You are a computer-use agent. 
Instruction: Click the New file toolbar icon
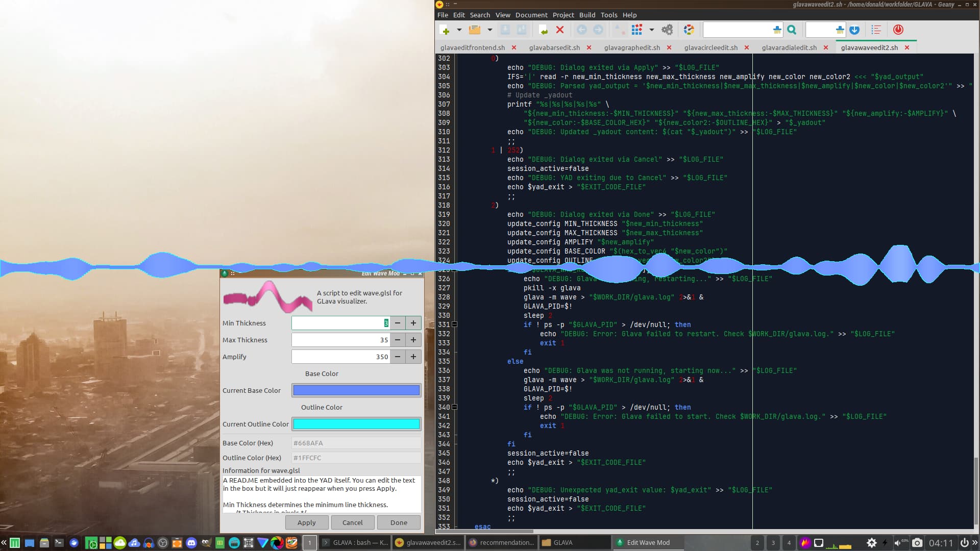point(445,30)
